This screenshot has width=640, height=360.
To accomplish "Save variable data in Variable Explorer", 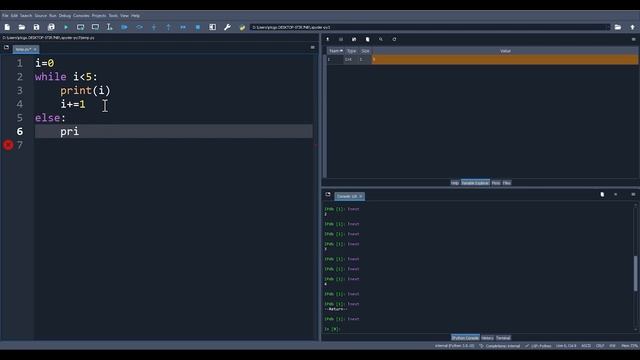I will click(341, 39).
